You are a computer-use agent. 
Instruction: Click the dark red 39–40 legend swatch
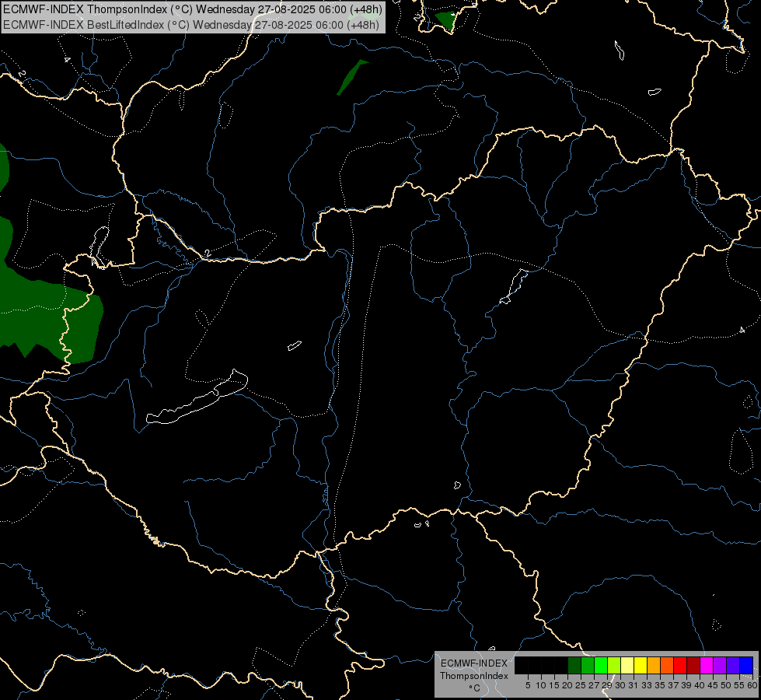pos(693,665)
